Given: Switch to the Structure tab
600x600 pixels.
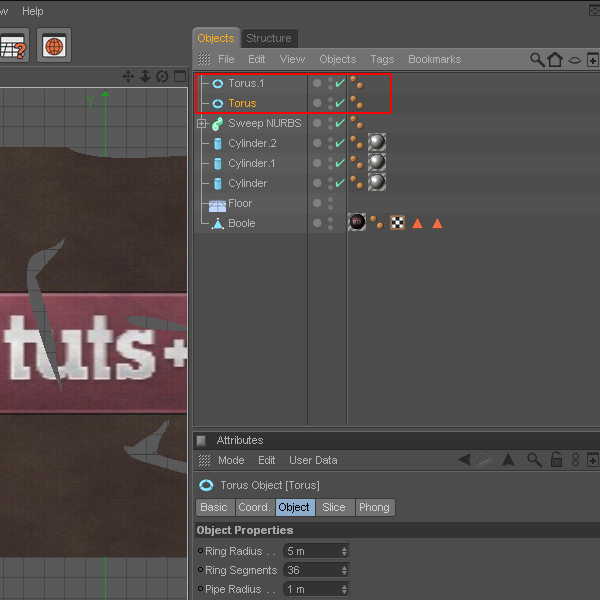Looking at the screenshot, I should tap(269, 38).
